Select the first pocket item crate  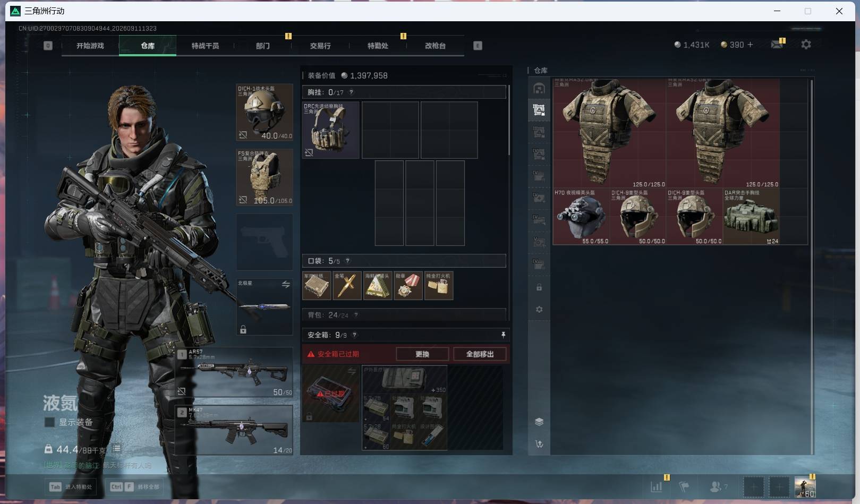[x=317, y=286]
